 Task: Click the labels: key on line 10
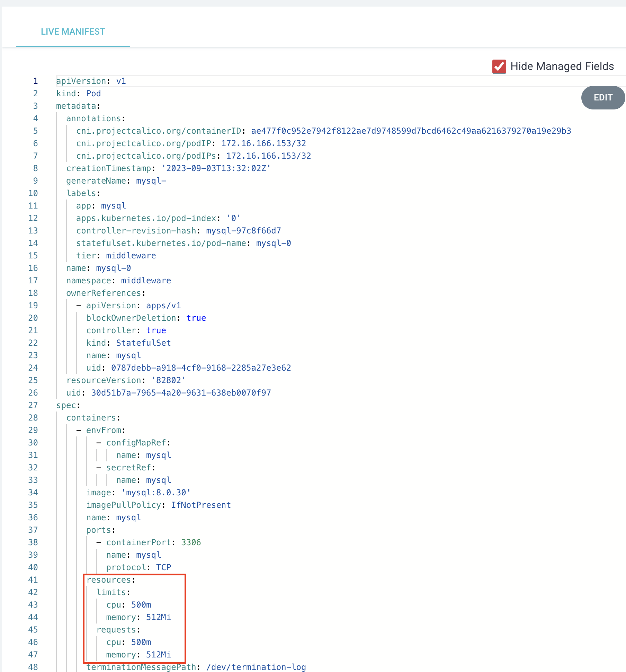83,193
